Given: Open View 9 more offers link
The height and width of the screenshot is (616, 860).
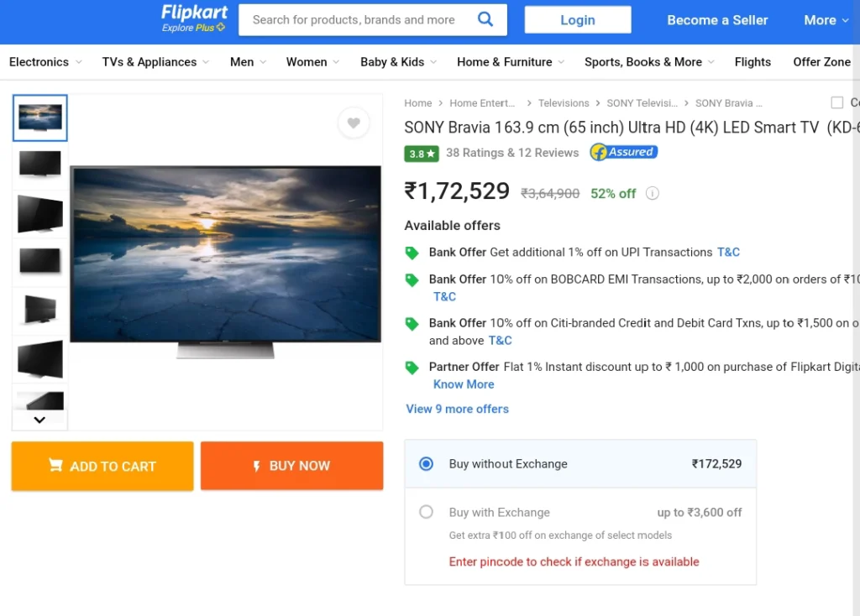Looking at the screenshot, I should click(457, 409).
